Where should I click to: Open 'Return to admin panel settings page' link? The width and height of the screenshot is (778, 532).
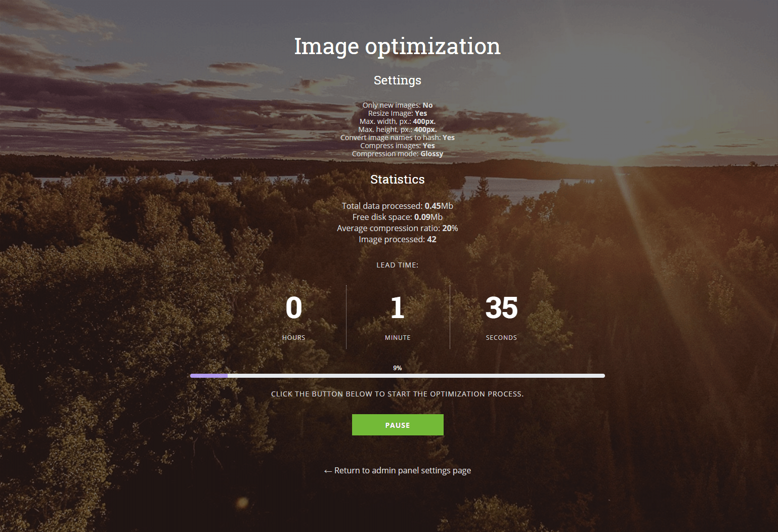398,470
